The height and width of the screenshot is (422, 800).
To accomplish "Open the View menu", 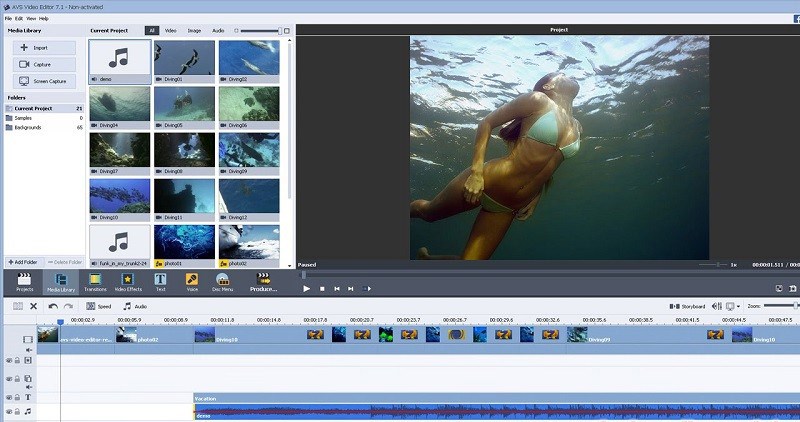I will (x=31, y=18).
